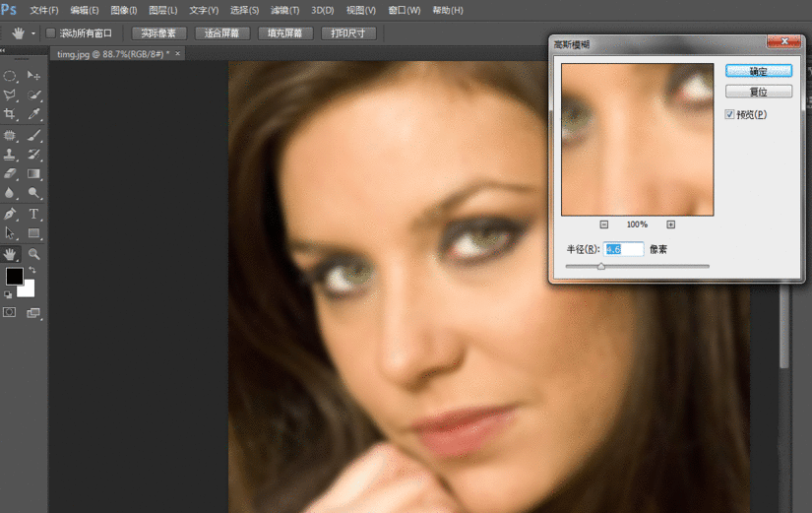Screen dimensions: 812x513
Task: Zoom out the blur preview with minus
Action: 603,224
